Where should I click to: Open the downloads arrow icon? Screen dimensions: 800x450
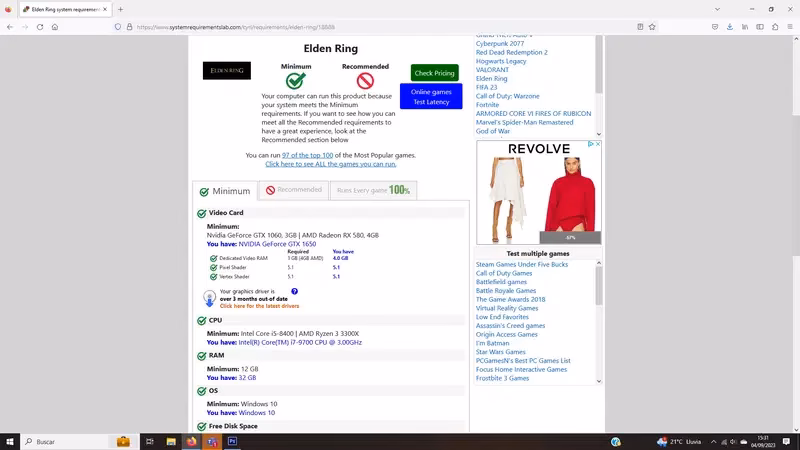click(730, 27)
